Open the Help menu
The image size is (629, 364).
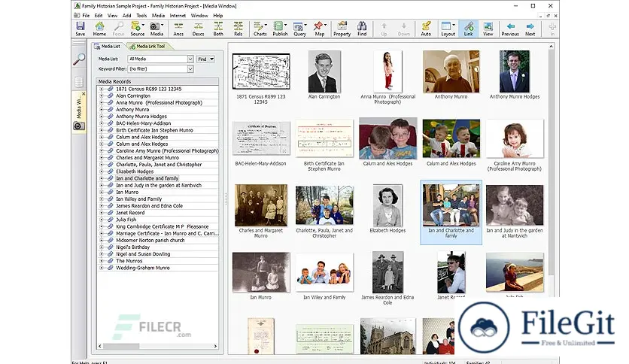pyautogui.click(x=218, y=16)
